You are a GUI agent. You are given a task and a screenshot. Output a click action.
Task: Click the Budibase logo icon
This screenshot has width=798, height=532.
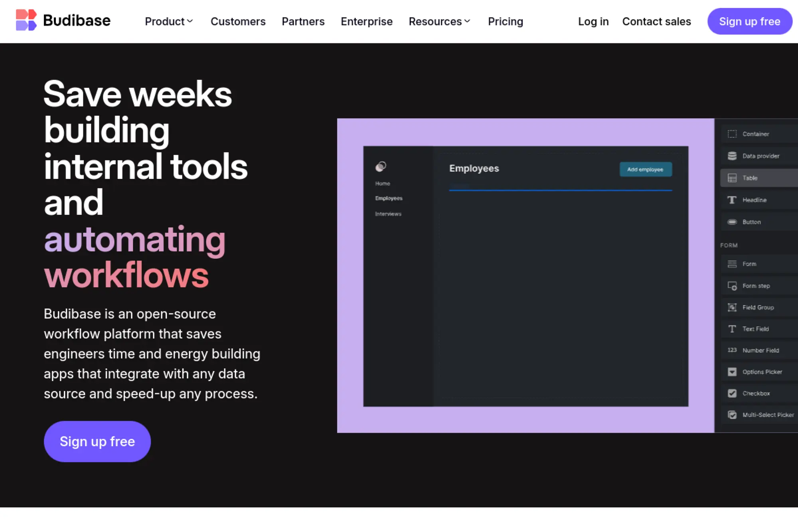click(26, 20)
